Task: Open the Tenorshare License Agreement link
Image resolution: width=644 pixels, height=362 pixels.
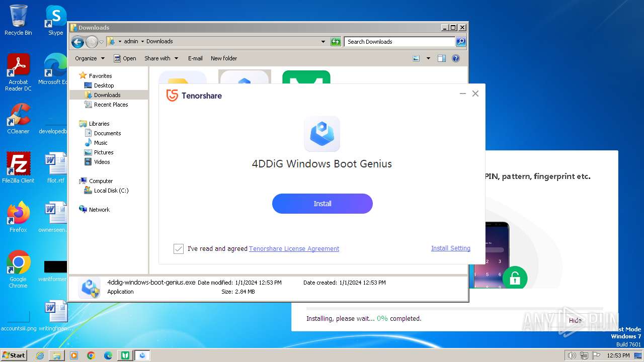Action: 294,249
